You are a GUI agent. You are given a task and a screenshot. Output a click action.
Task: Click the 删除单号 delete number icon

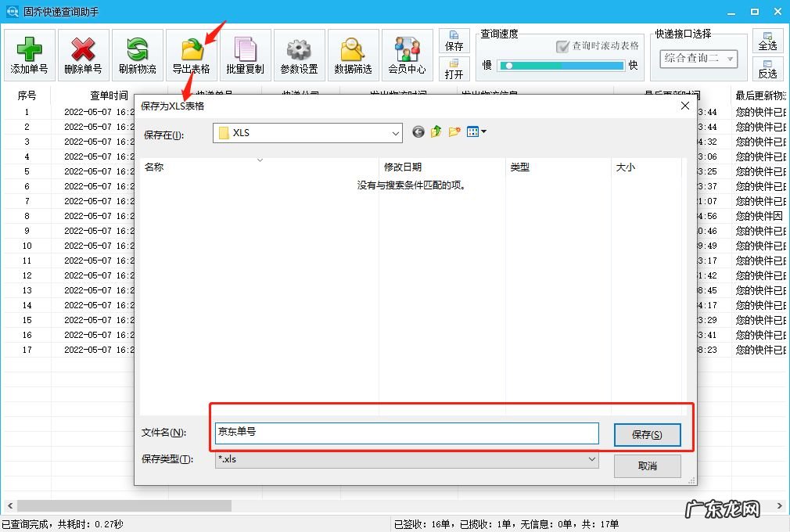(x=83, y=54)
